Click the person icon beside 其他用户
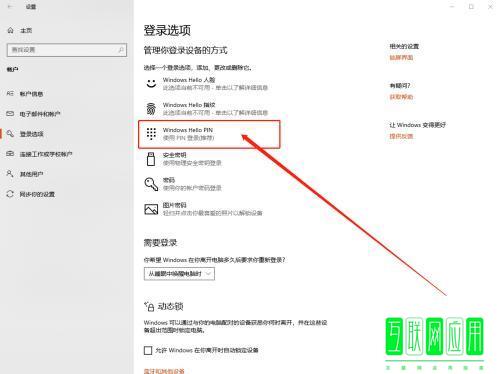 [10, 174]
